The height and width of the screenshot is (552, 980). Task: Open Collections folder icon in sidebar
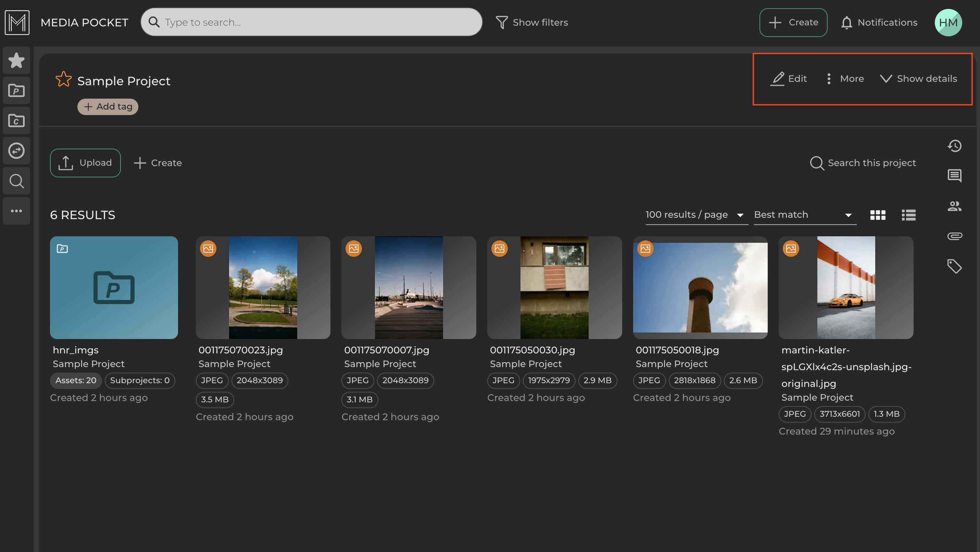pyautogui.click(x=16, y=121)
